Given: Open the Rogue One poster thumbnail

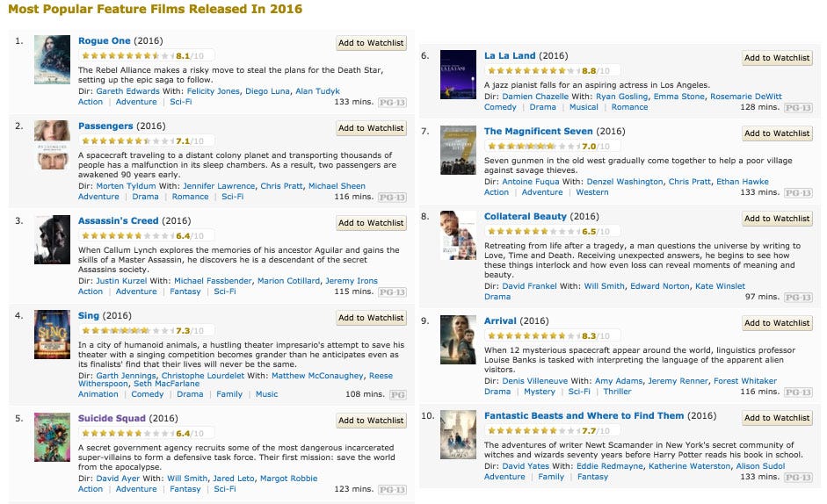Looking at the screenshot, I should pyautogui.click(x=52, y=60).
